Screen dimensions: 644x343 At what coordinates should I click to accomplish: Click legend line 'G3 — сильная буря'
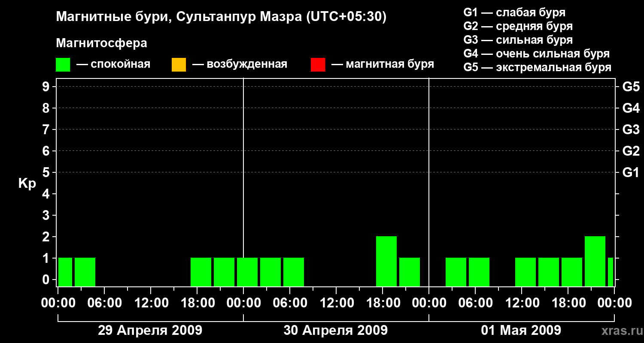518,40
